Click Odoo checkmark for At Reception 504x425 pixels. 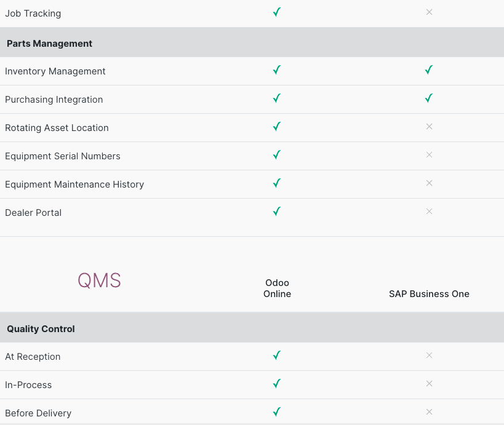[277, 355]
